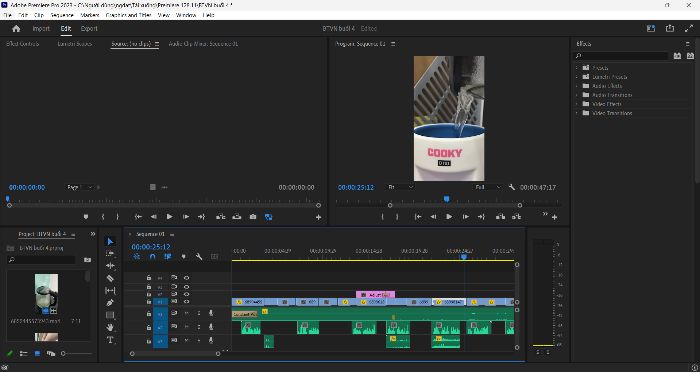Open Source monitor Page dropdown

[79, 188]
